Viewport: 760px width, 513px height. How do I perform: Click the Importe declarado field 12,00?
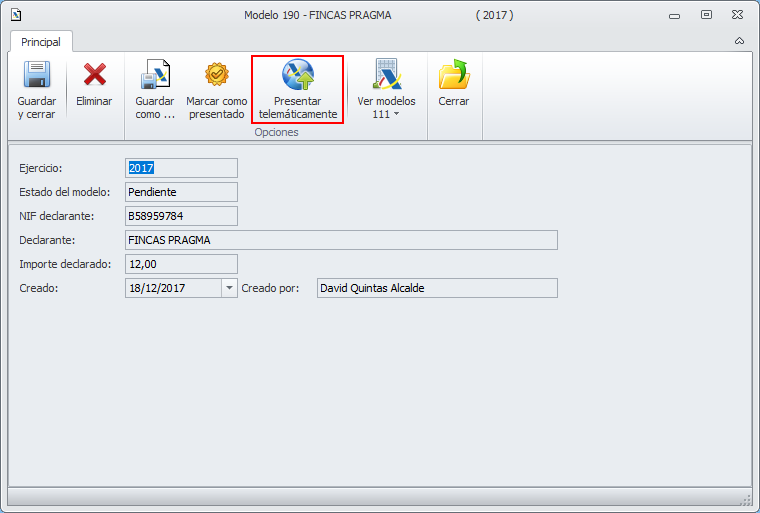click(181, 264)
